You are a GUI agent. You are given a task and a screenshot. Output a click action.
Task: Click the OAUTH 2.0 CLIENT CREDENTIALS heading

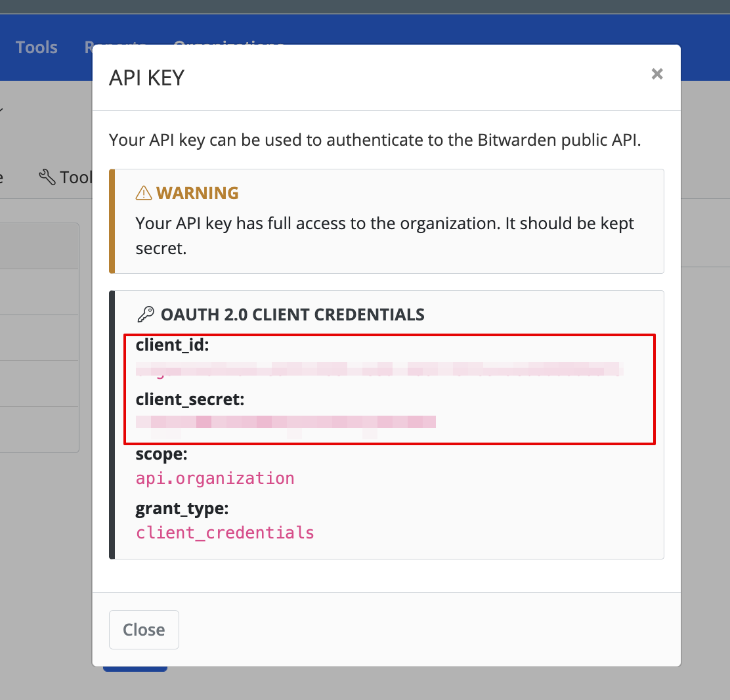pyautogui.click(x=292, y=315)
